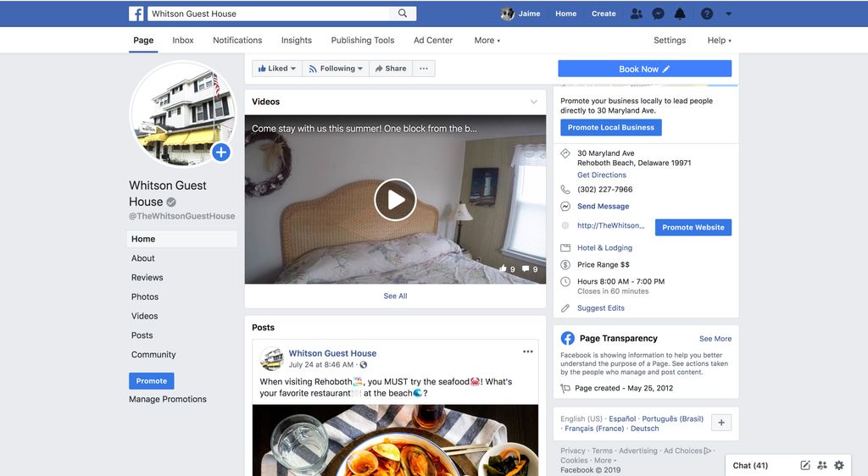Viewport: 868px width, 476px height.
Task: Open the Hotel & Lodging category link
Action: point(604,248)
